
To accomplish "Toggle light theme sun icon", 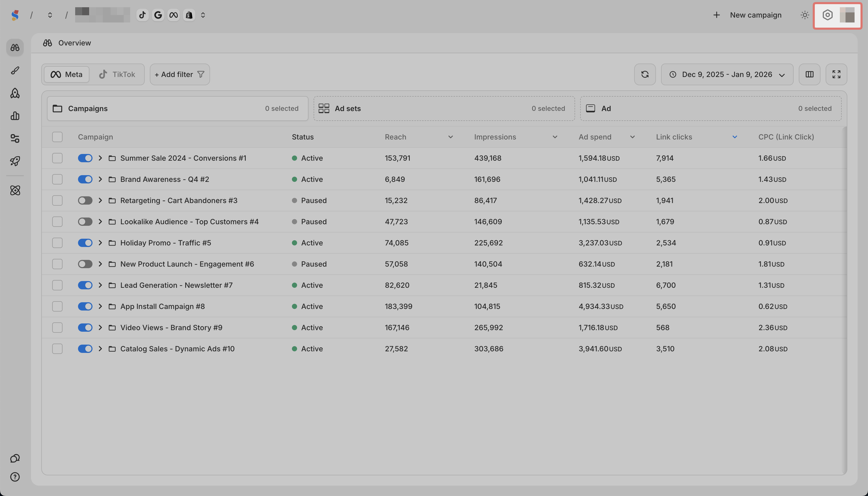I will pyautogui.click(x=805, y=15).
